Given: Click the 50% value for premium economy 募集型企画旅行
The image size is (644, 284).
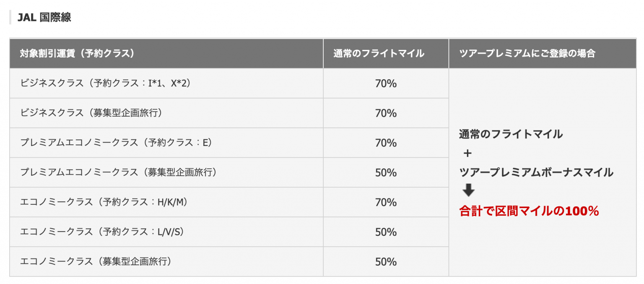Looking at the screenshot, I should tap(386, 172).
